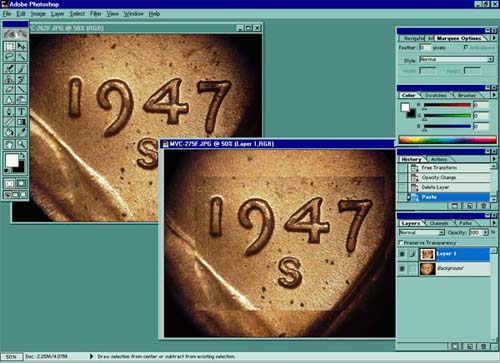Open the marquee Style dropdown
500x363 pixels.
[456, 59]
